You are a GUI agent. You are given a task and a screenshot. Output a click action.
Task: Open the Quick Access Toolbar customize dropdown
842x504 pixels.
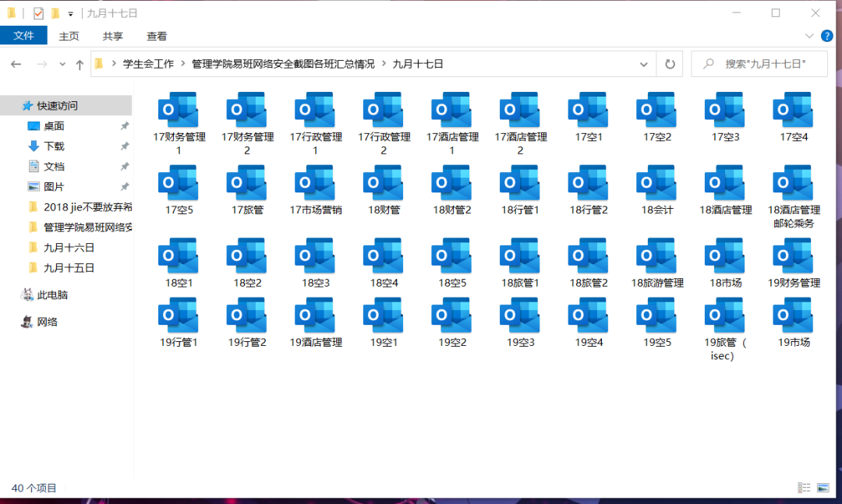[70, 14]
